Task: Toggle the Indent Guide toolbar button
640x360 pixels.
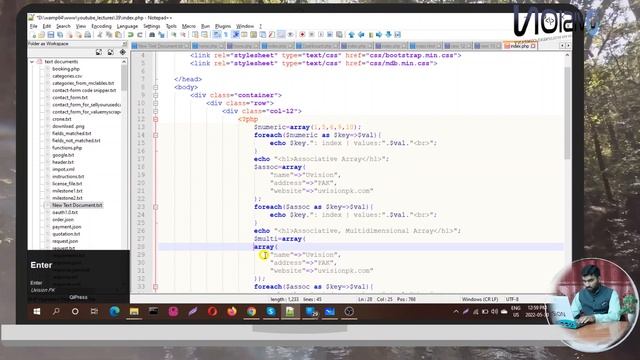Action: (235, 35)
